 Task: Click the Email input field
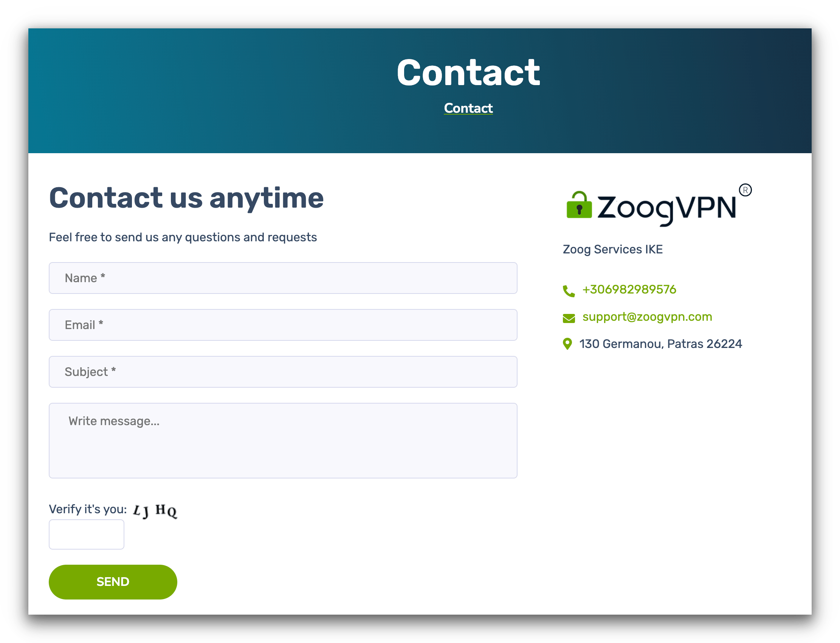coord(283,325)
